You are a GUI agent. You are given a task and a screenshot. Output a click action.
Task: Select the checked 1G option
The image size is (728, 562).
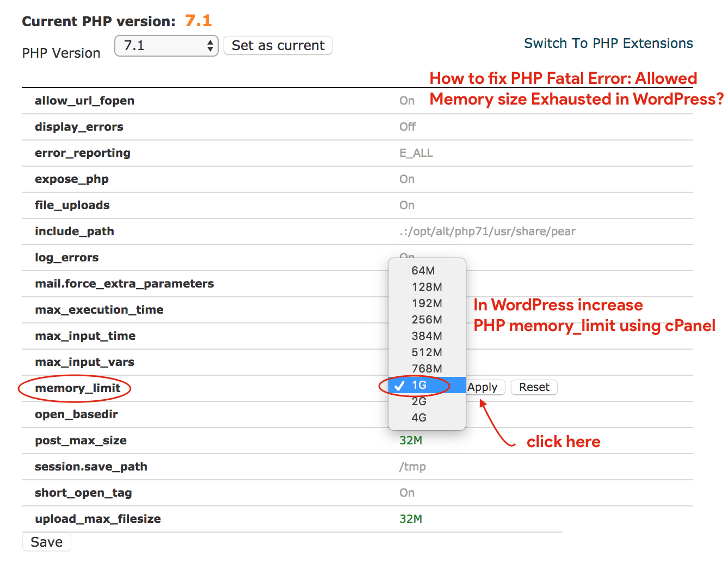(x=419, y=386)
